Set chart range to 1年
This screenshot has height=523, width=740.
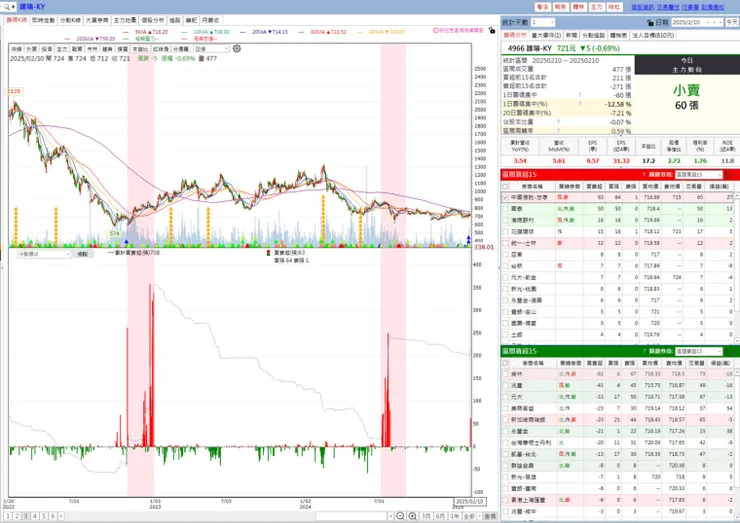click(x=454, y=516)
